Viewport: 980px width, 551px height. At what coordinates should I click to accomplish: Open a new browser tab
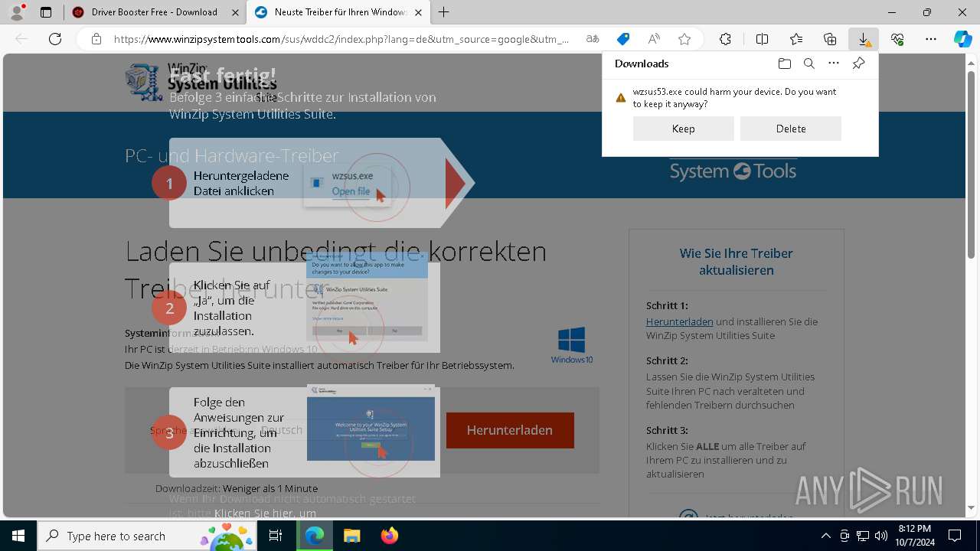point(443,12)
